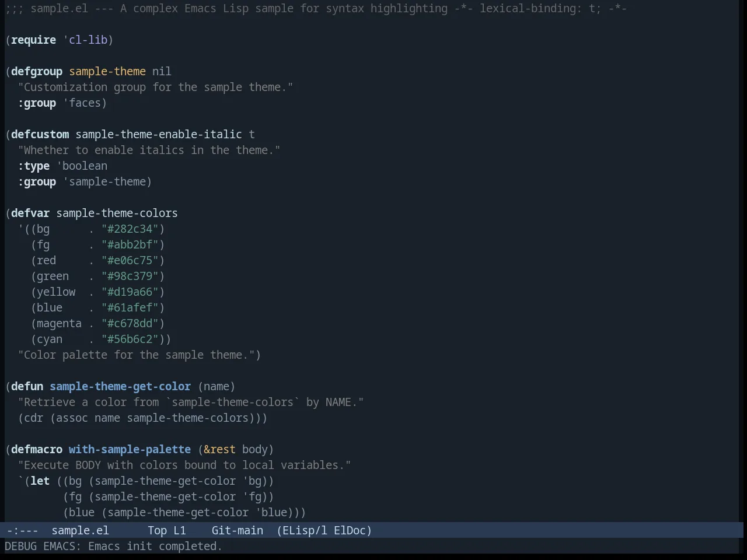
Task: Click the docstring "Whether to enable italics in the theme."
Action: tap(149, 150)
